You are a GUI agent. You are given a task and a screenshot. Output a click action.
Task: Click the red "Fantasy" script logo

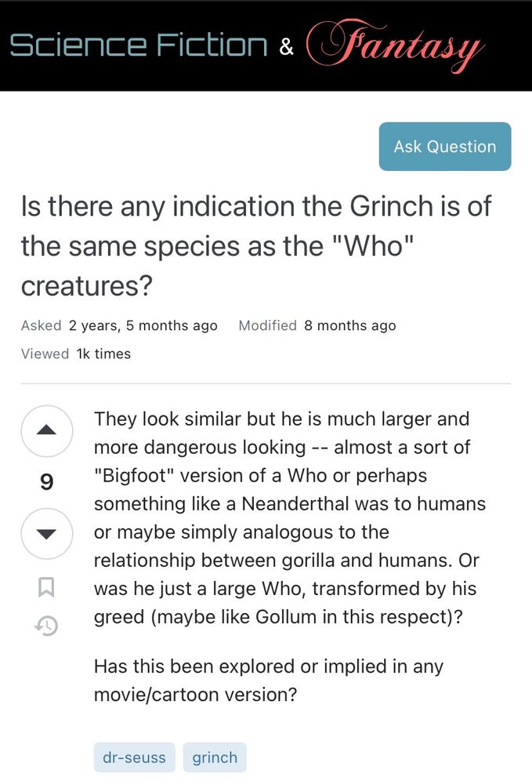(394, 43)
